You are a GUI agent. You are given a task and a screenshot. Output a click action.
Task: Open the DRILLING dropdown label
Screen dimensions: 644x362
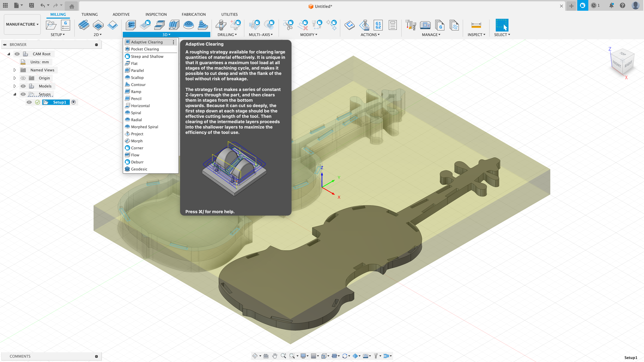[227, 35]
